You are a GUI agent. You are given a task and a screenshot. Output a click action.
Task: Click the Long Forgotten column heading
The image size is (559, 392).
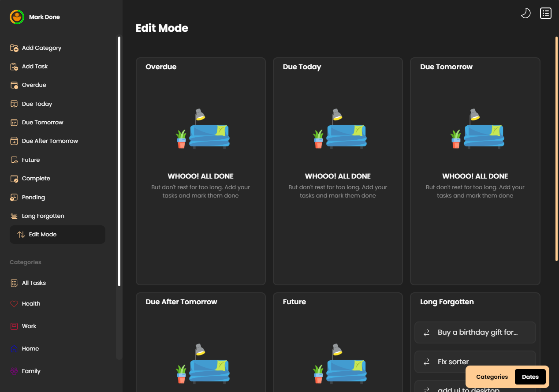[447, 302]
